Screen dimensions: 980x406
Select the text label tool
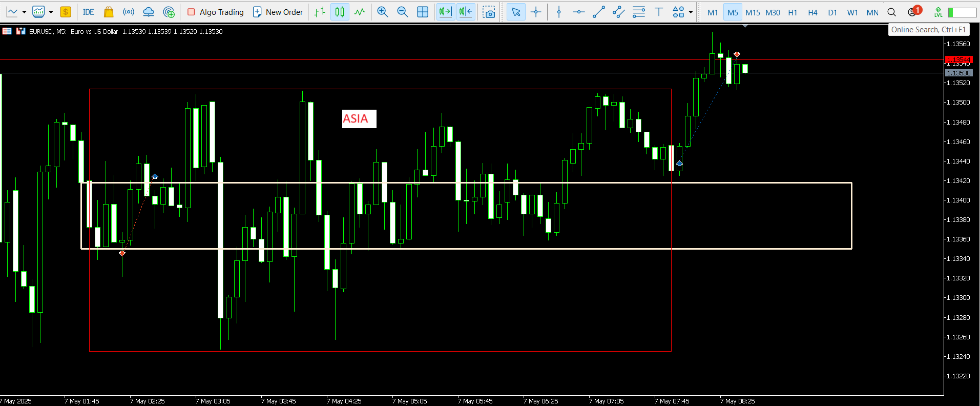point(659,12)
